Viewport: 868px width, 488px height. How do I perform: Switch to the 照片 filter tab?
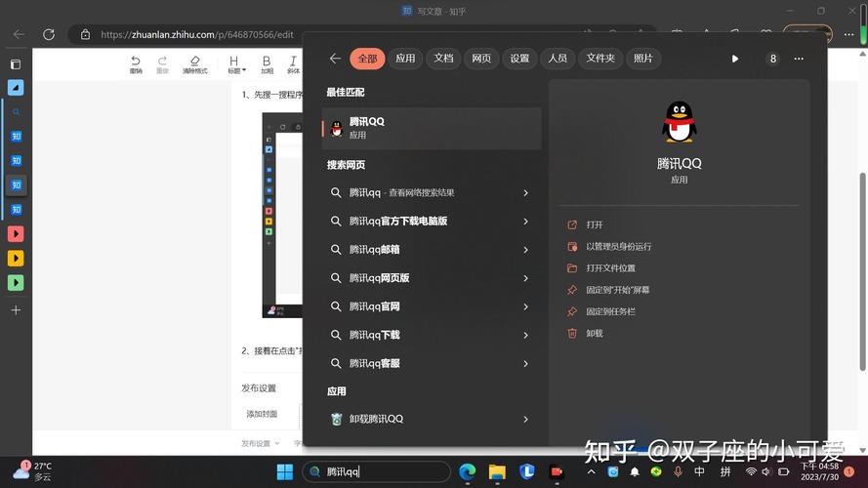pyautogui.click(x=643, y=59)
